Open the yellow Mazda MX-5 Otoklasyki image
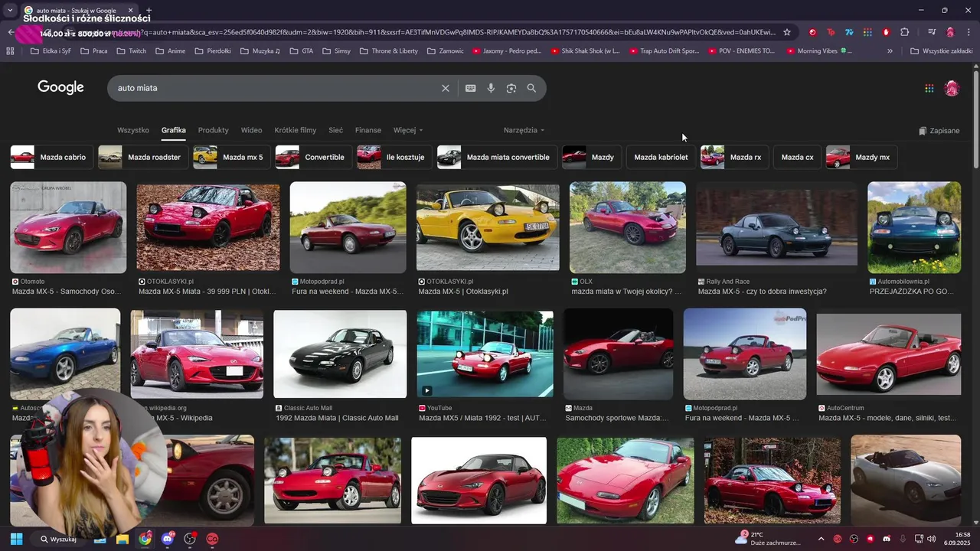980x551 pixels. [488, 227]
